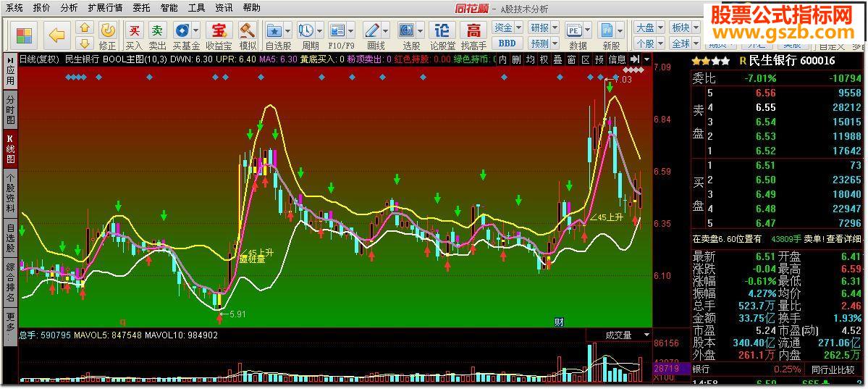
Task: Click the purple 28719 volume value marker
Action: pos(672,368)
